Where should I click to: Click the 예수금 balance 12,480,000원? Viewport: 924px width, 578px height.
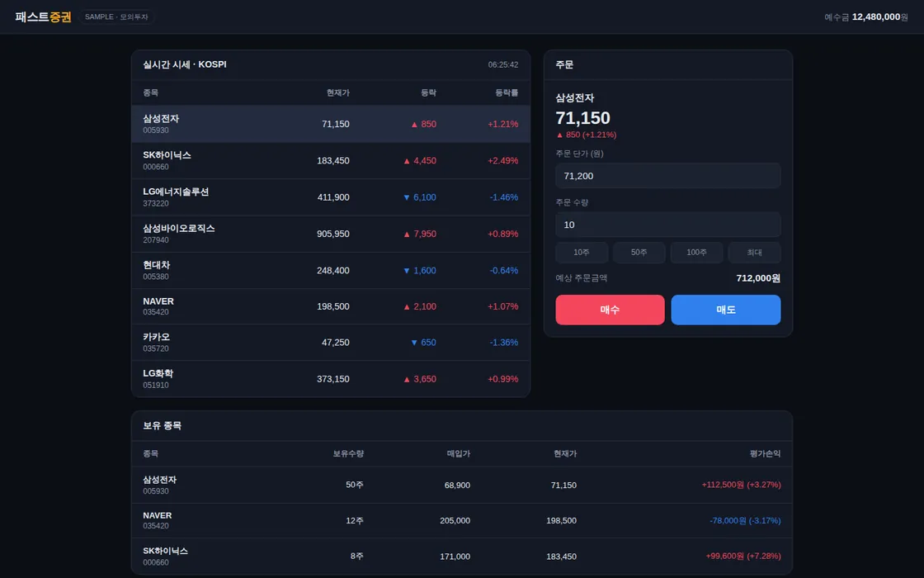point(866,17)
